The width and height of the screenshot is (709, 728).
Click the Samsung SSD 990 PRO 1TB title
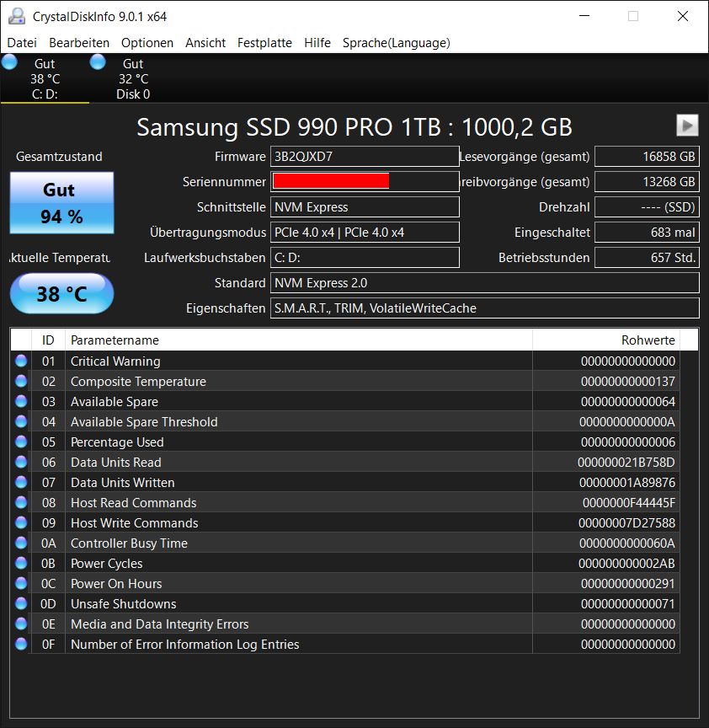click(x=354, y=126)
